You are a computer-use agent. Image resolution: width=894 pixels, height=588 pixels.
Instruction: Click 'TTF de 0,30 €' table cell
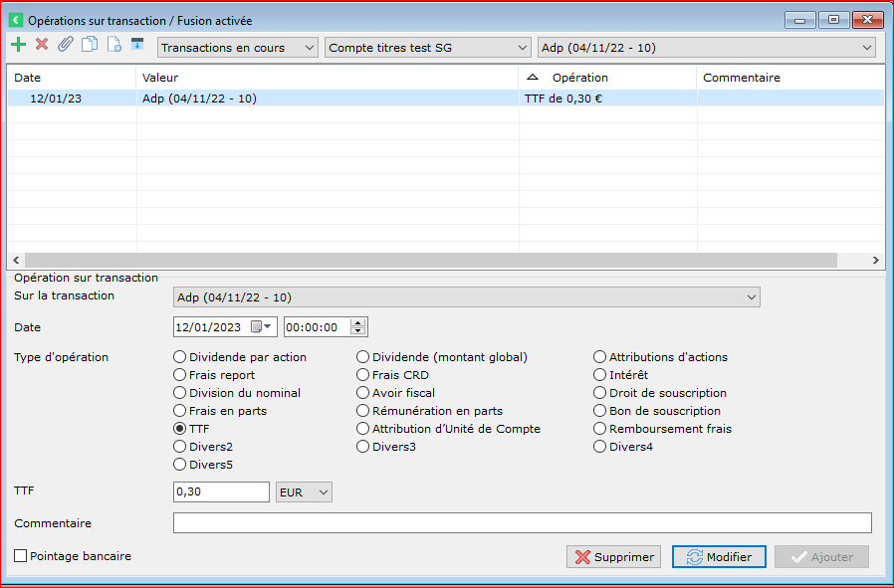[608, 98]
